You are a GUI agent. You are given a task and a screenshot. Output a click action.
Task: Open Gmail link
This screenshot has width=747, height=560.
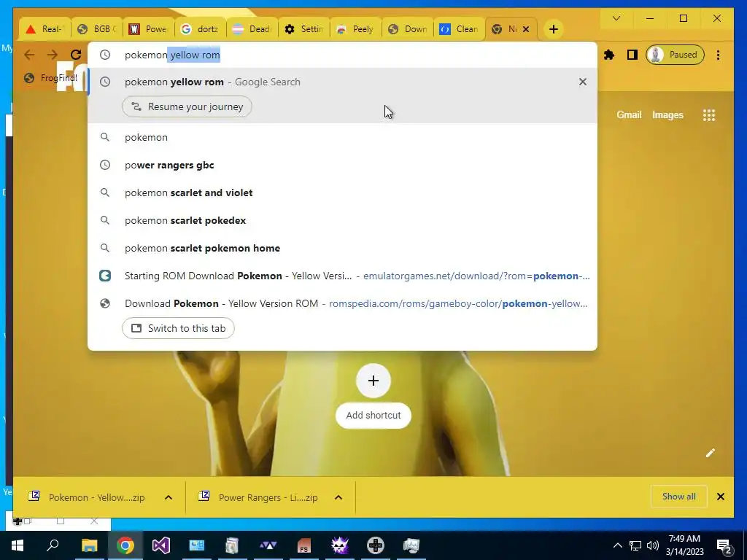(x=629, y=114)
